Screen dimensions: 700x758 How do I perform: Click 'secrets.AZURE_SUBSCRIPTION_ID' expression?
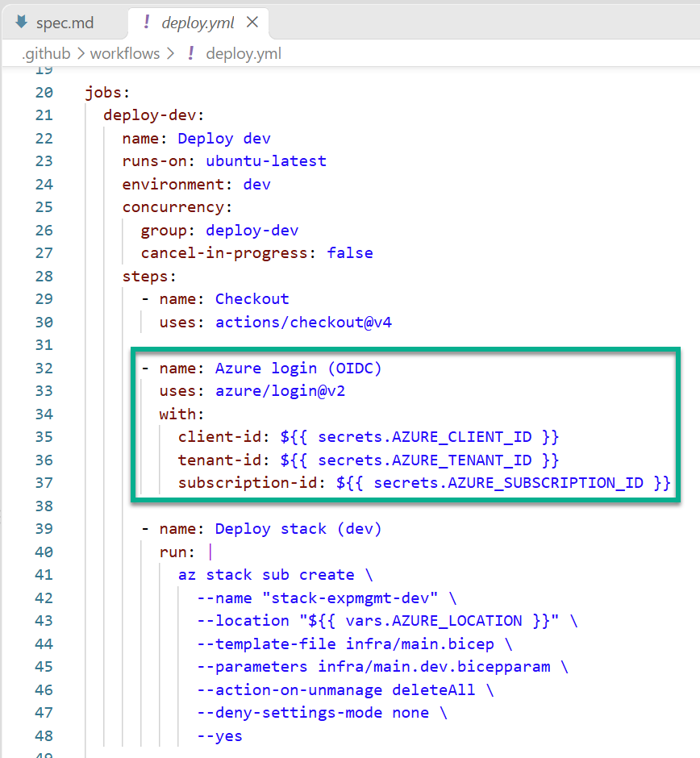click(x=509, y=483)
